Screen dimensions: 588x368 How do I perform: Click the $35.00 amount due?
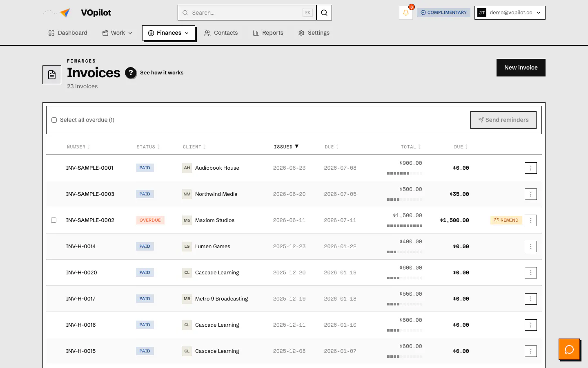(x=459, y=194)
